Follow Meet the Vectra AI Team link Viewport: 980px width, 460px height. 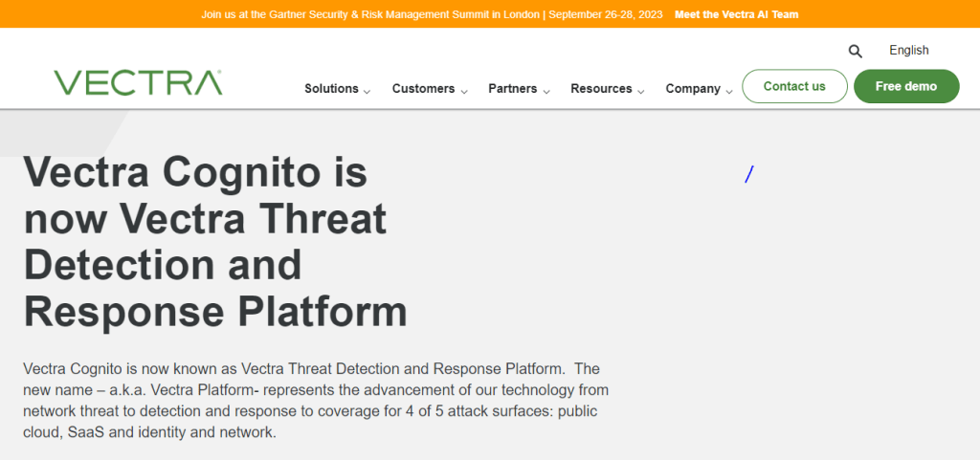tap(736, 14)
